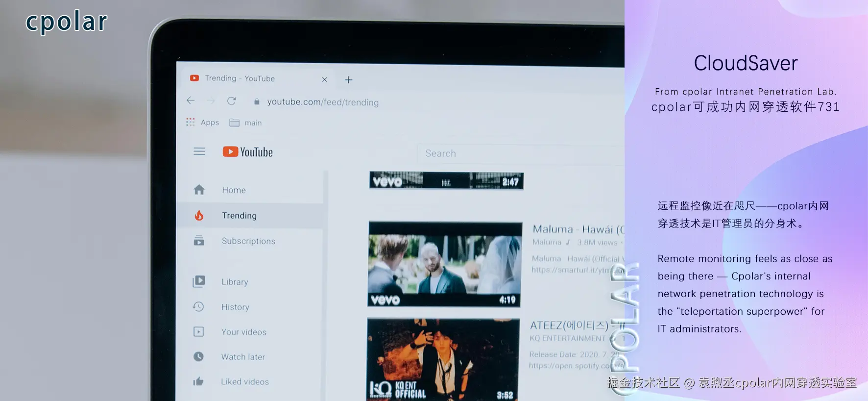Click the YouTube logo

(x=248, y=152)
